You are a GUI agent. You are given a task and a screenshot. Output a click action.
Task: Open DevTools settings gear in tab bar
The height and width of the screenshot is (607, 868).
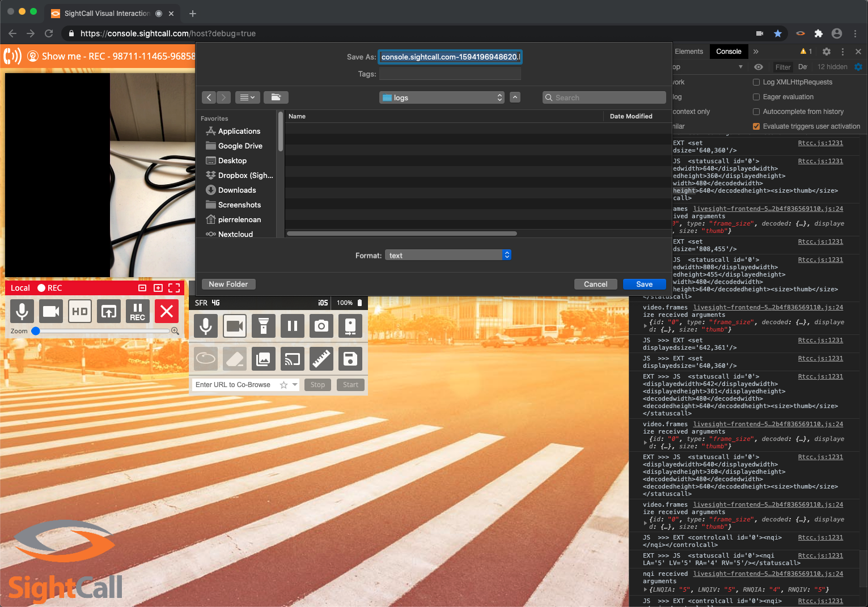tap(827, 52)
